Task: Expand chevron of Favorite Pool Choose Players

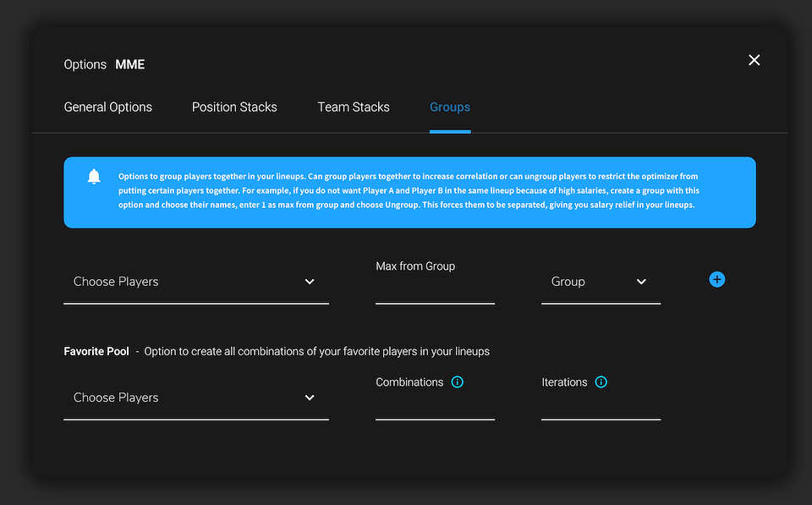Action: click(310, 398)
